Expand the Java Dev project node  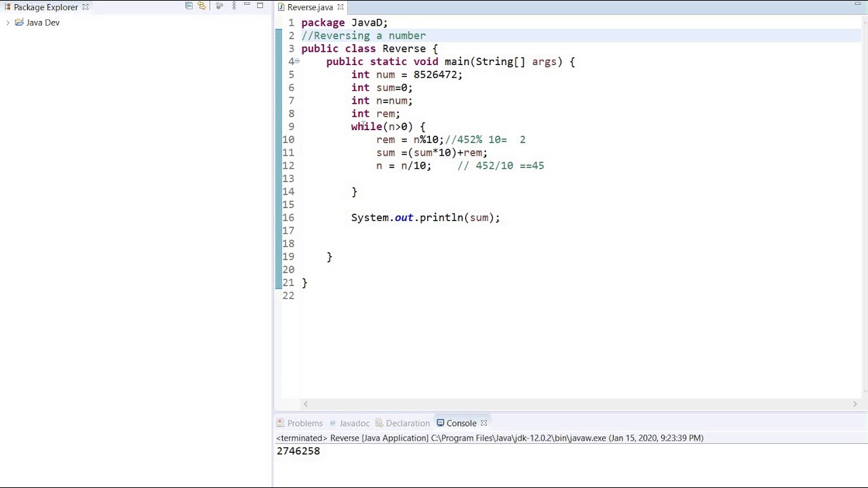click(7, 22)
